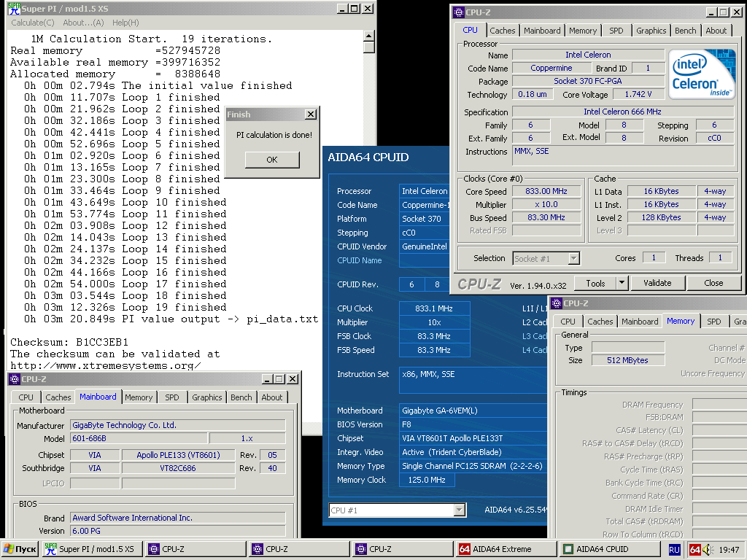Image resolution: width=747 pixels, height=560 pixels.
Task: Select Caches tab in CPU-Z Memory window
Action: tap(600, 322)
